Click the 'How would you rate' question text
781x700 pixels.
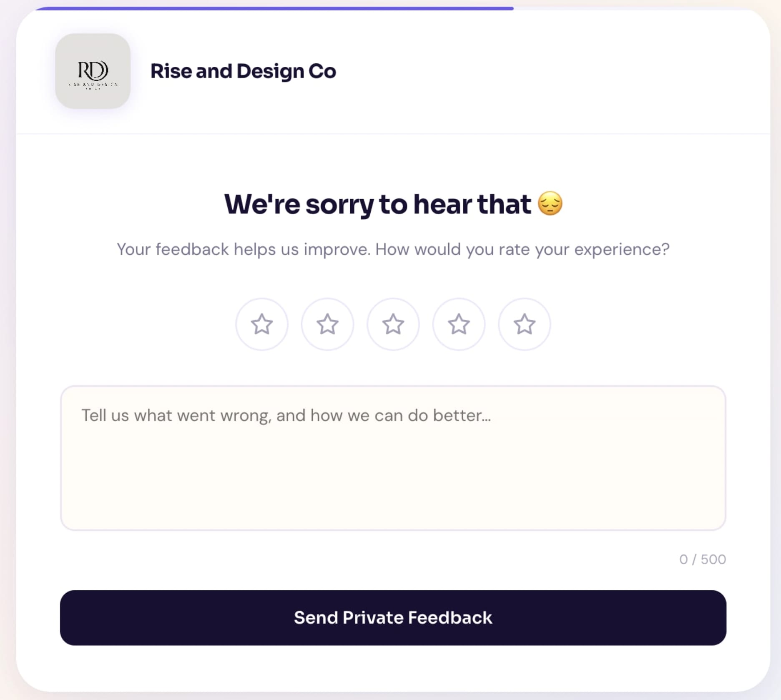tap(522, 249)
